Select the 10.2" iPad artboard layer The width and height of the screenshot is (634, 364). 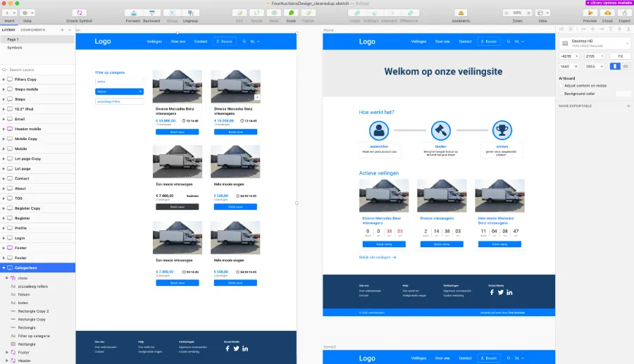coord(37,109)
